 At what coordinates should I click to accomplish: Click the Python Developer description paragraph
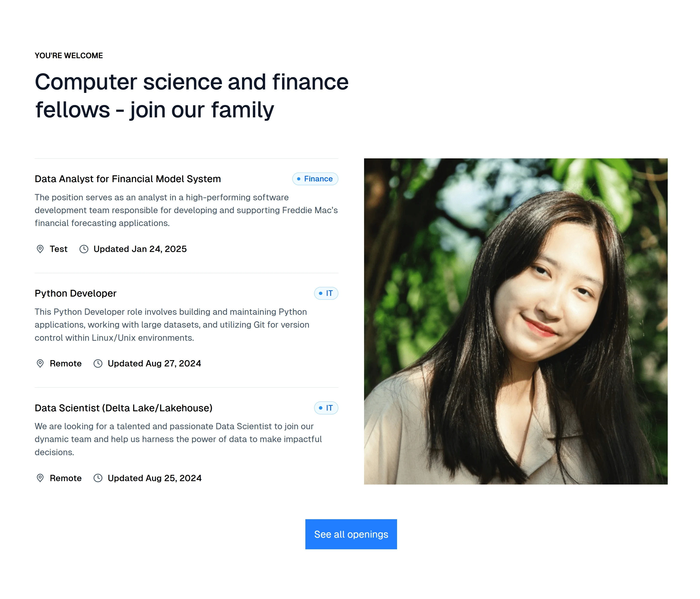[172, 325]
